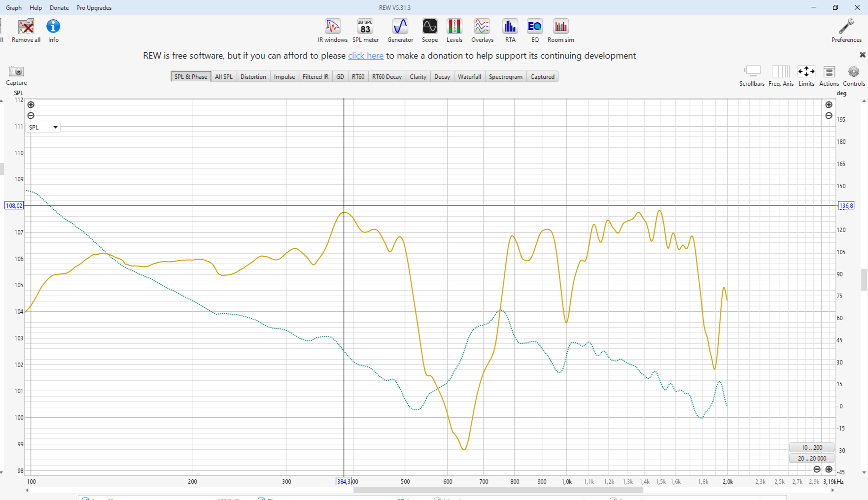Open the Donate menu
This screenshot has height=500, width=868.
[59, 8]
